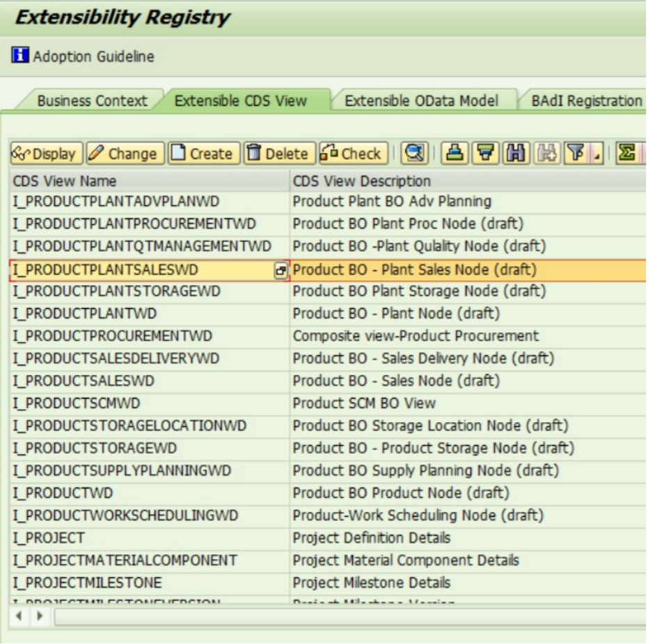The height and width of the screenshot is (644, 650).
Task: Go to the BAdI Registration tab
Action: click(587, 101)
